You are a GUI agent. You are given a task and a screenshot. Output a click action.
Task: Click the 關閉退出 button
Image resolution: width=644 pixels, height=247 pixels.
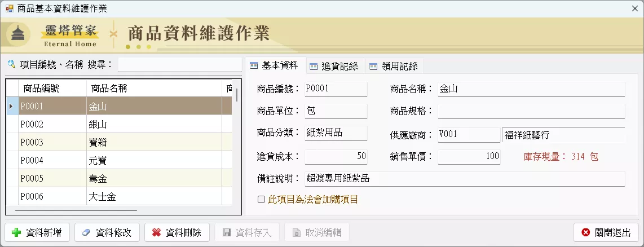coord(606,232)
